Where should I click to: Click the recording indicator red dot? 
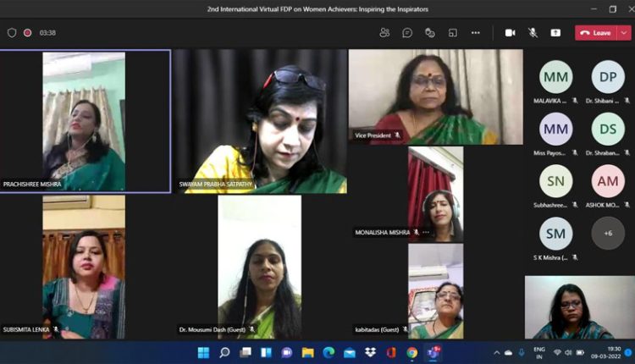[27, 33]
